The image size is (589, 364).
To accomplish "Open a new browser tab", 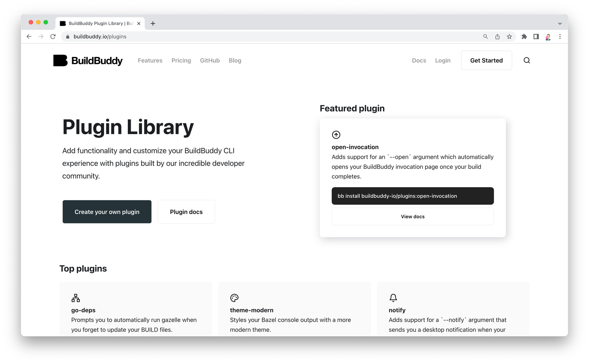I will click(x=153, y=24).
